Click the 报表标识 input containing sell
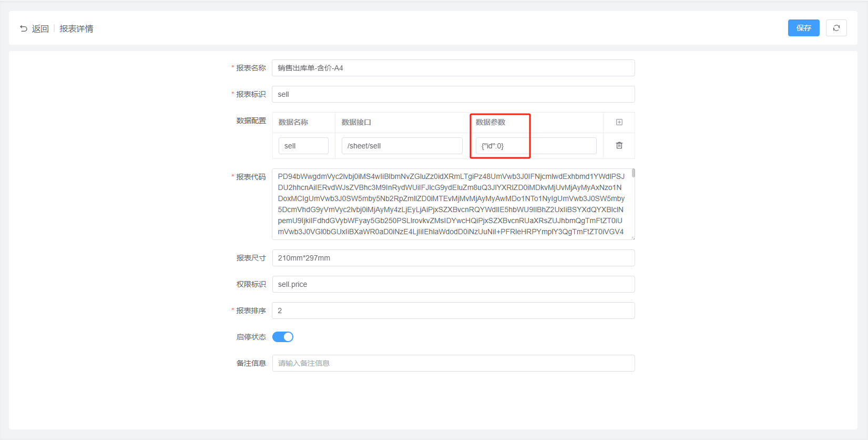The width and height of the screenshot is (868, 440). pyautogui.click(x=453, y=94)
